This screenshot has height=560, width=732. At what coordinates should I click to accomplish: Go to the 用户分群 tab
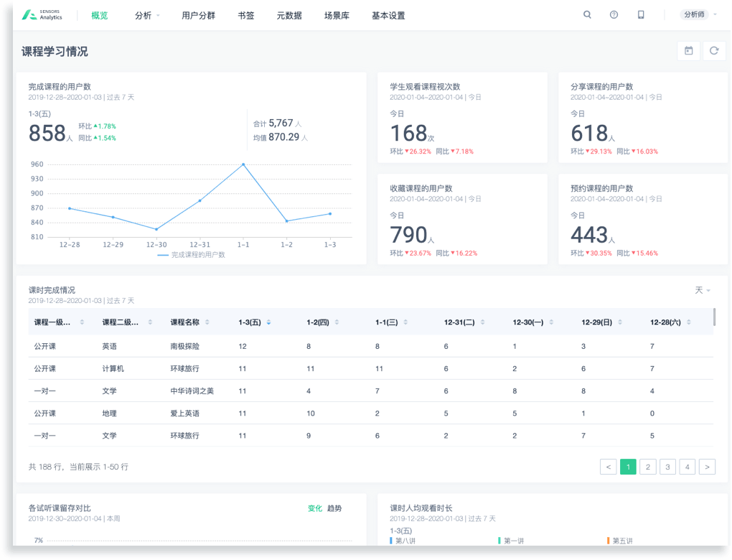[198, 15]
